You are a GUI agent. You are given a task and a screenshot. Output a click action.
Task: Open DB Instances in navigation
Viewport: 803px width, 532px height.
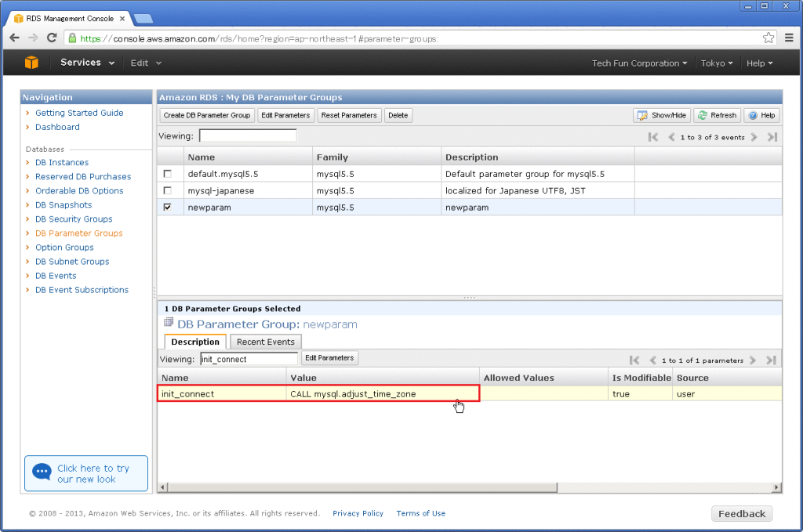coord(62,162)
